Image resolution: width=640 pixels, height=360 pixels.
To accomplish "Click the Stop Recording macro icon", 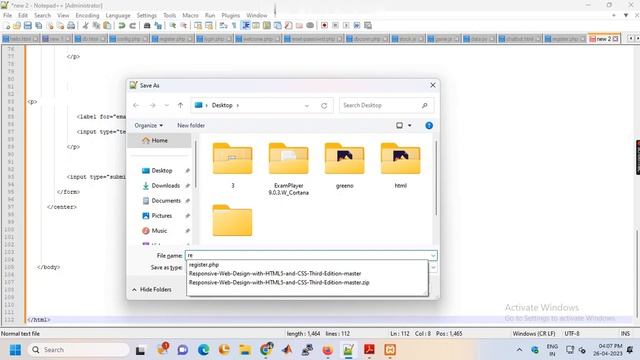I will click(336, 25).
